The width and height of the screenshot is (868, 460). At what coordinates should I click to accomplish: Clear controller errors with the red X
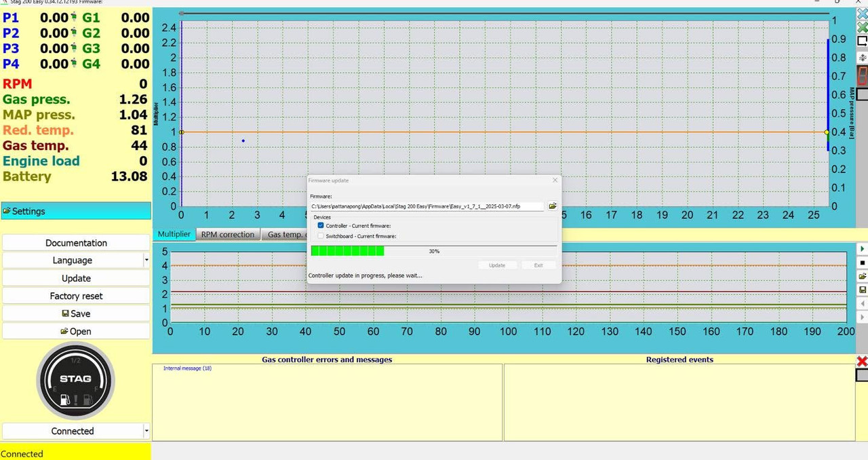(x=863, y=361)
